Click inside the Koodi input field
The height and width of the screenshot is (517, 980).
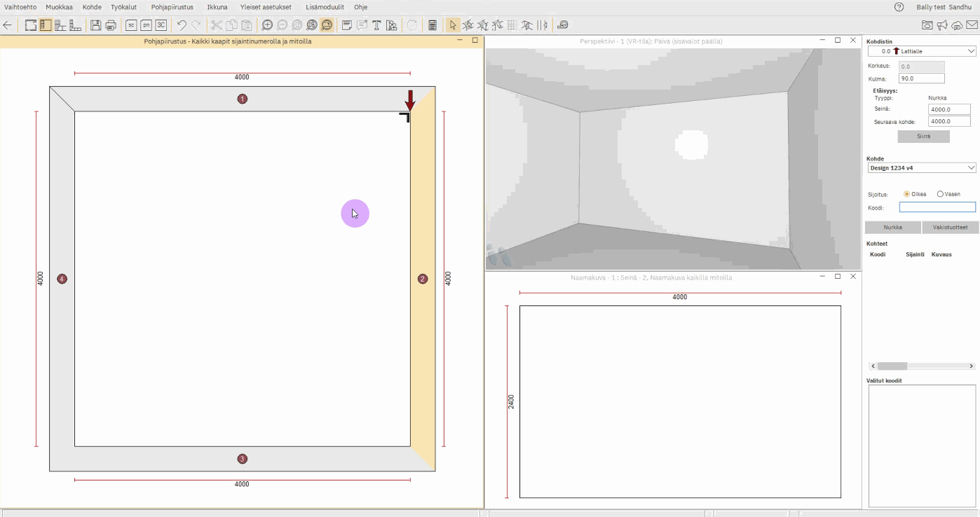(937, 207)
